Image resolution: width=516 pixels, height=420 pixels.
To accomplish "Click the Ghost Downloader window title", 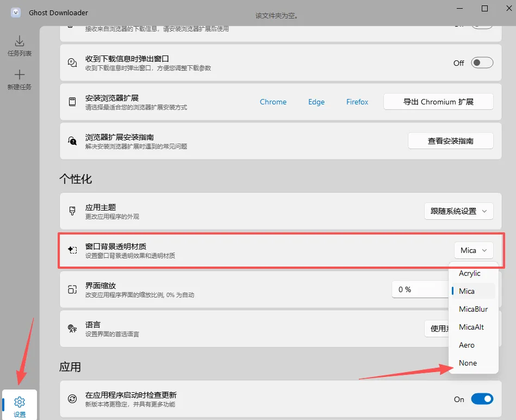I will [x=58, y=13].
